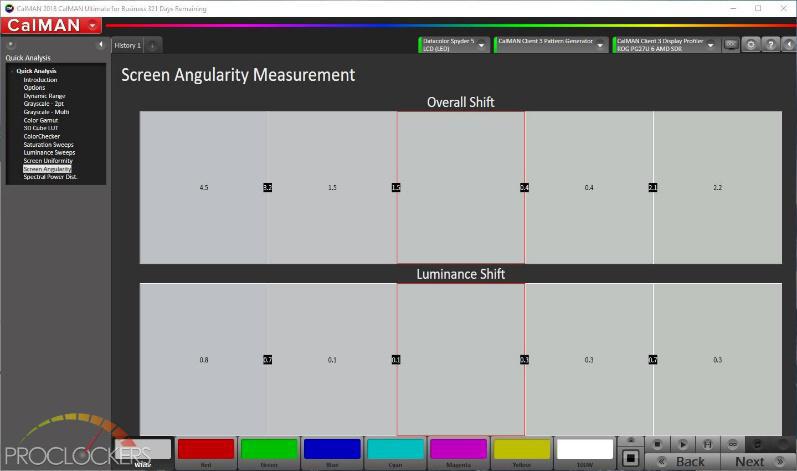The height and width of the screenshot is (471, 797).
Task: Click the 1.5 zone in Overall Shift
Action: (x=332, y=187)
